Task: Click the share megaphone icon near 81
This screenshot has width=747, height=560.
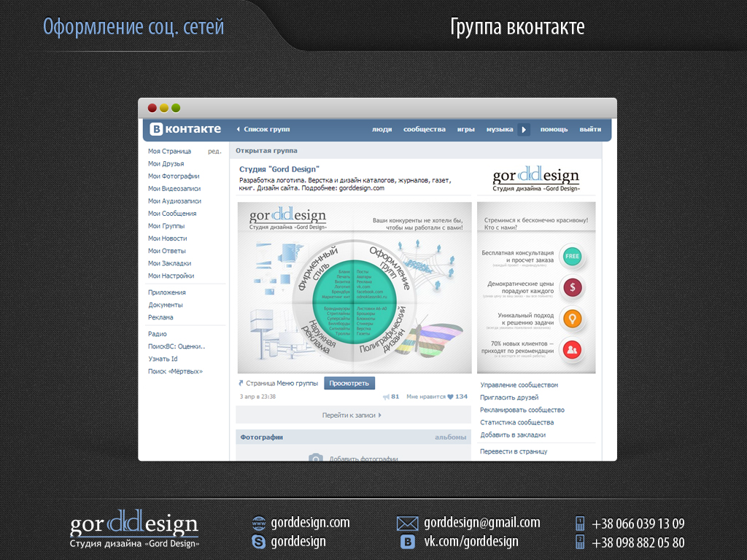Action: 386,397
